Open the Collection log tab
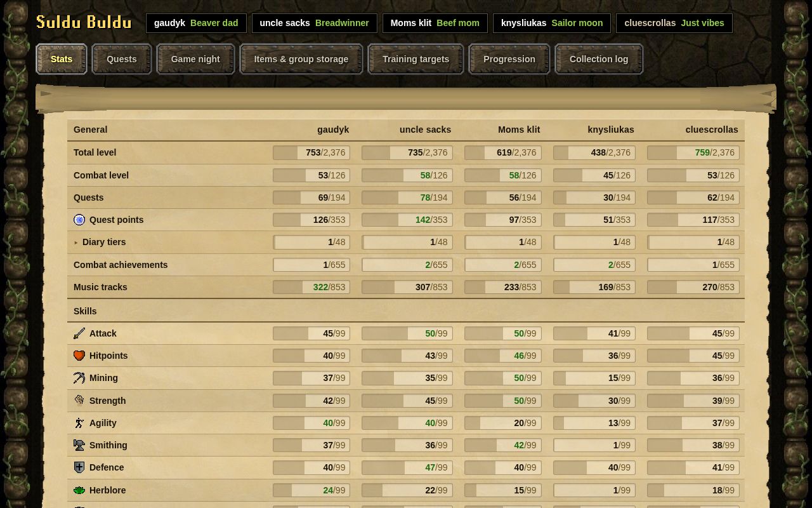Image resolution: width=812 pixels, height=508 pixels. (x=599, y=59)
